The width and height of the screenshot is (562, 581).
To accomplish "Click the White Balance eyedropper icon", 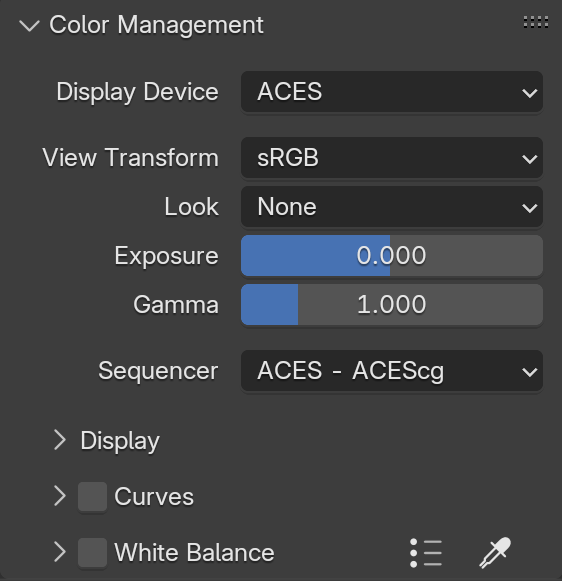I will click(495, 552).
